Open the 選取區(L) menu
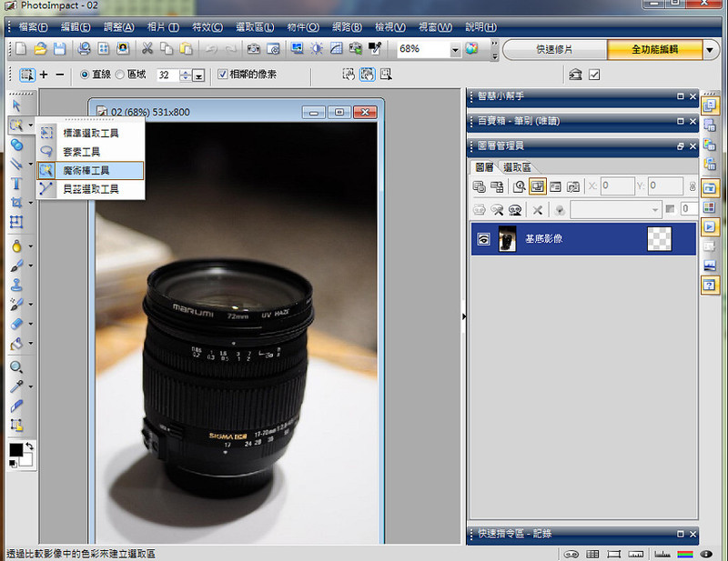Screen dimensions: 728x561 point(255,27)
